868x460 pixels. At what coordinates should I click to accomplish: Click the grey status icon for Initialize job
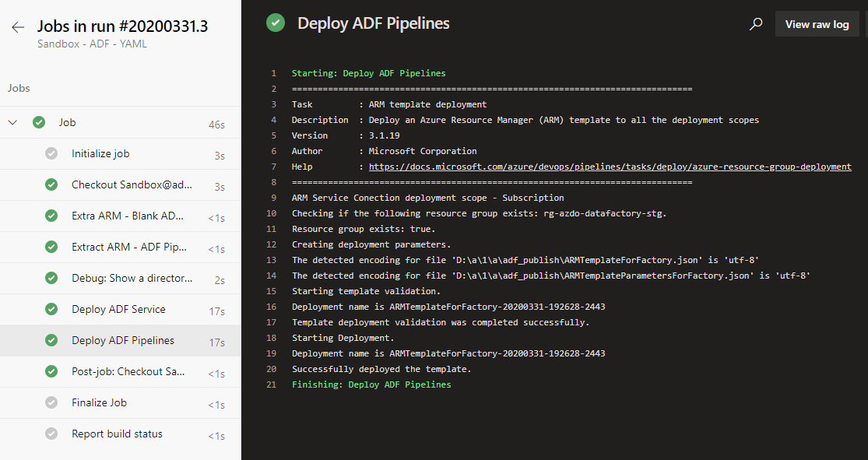pyautogui.click(x=51, y=153)
